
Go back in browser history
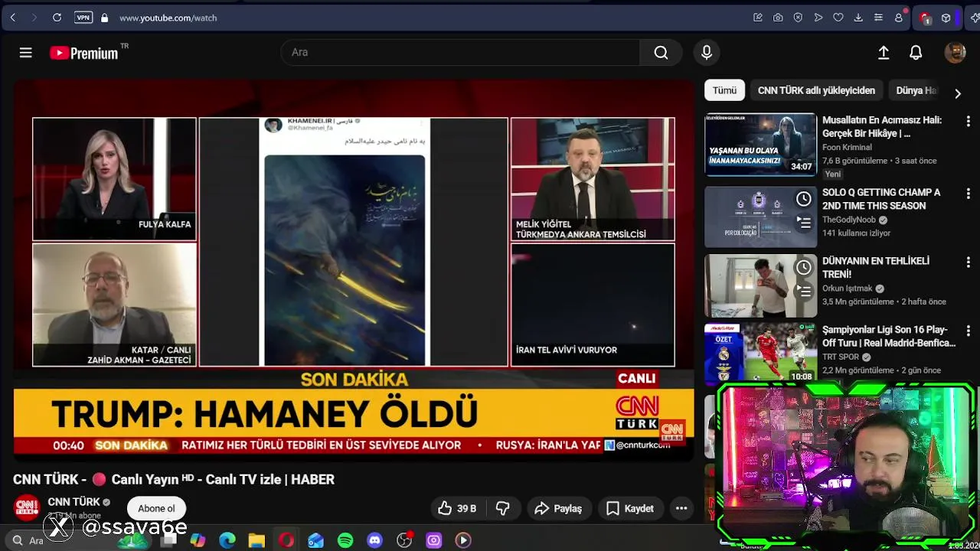point(13,18)
